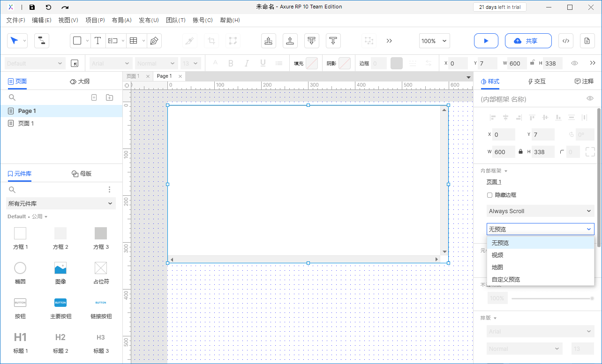Toggle the aspect ratio lock in style panel
602x364 pixels.
[520, 152]
